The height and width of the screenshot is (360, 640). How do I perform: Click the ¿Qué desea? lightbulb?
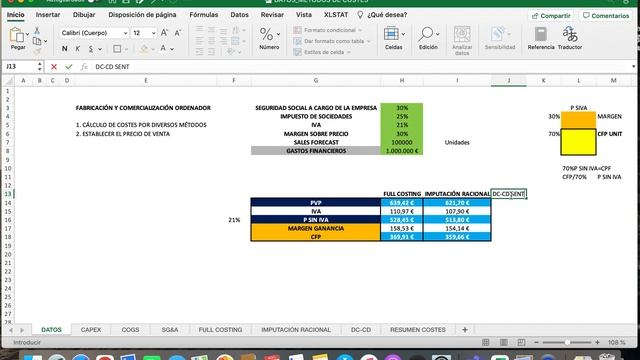coord(360,15)
